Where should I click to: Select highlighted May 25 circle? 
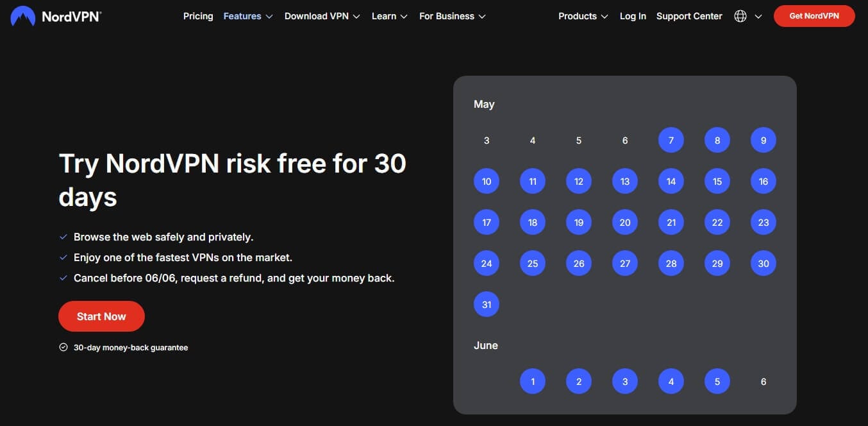coord(533,263)
